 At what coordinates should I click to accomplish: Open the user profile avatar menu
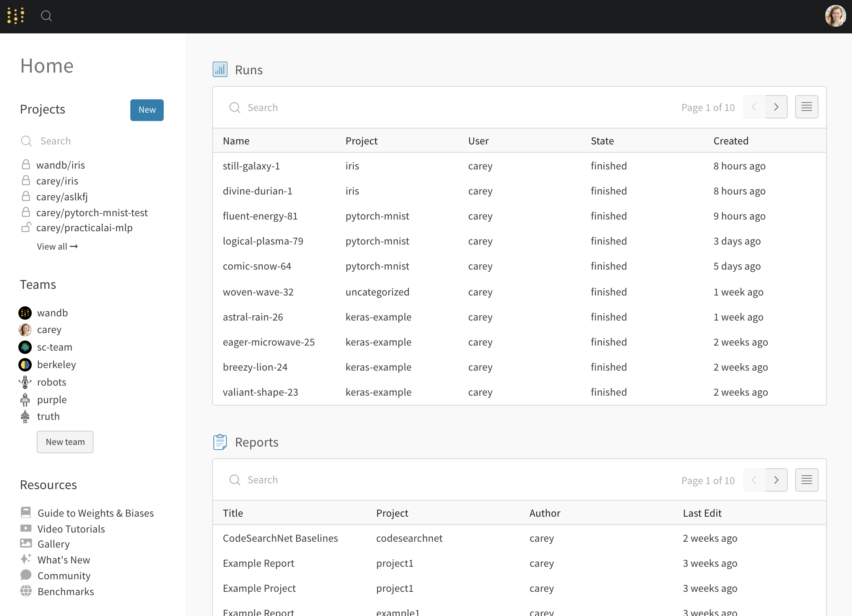[835, 16]
